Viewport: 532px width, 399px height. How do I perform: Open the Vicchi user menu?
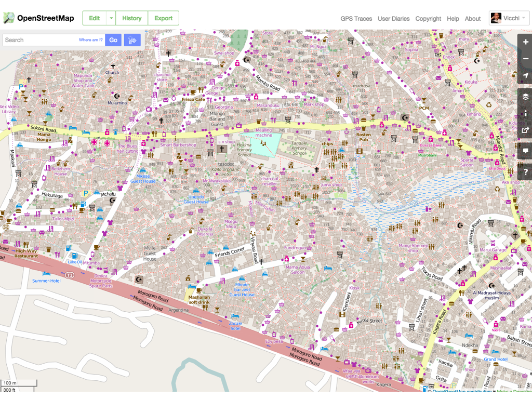(x=509, y=18)
